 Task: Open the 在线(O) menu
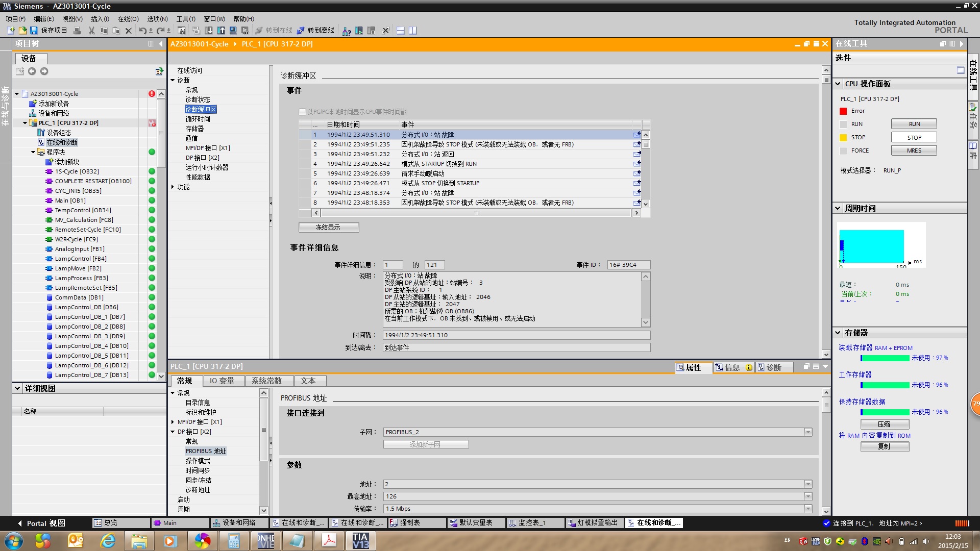click(x=128, y=19)
